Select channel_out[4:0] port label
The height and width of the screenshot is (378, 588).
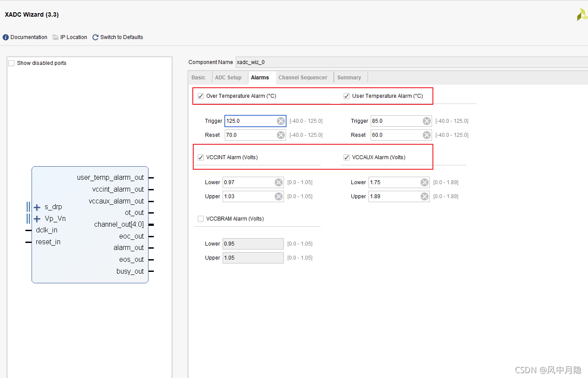pos(119,225)
